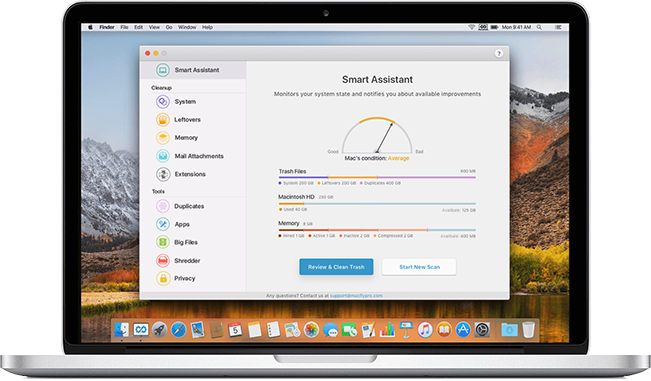The height and width of the screenshot is (381, 651).
Task: Open the Apple menu
Action: (x=91, y=27)
